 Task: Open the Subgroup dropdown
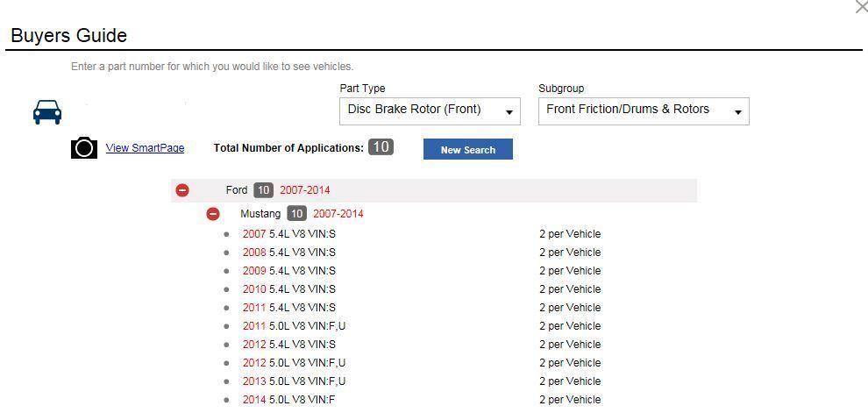[x=644, y=110]
